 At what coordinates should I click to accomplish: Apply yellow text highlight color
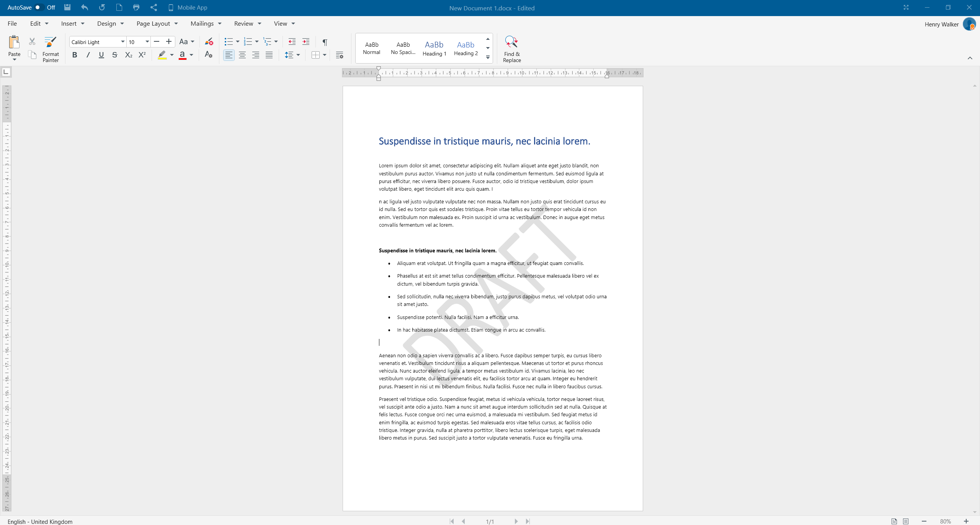[x=162, y=55]
